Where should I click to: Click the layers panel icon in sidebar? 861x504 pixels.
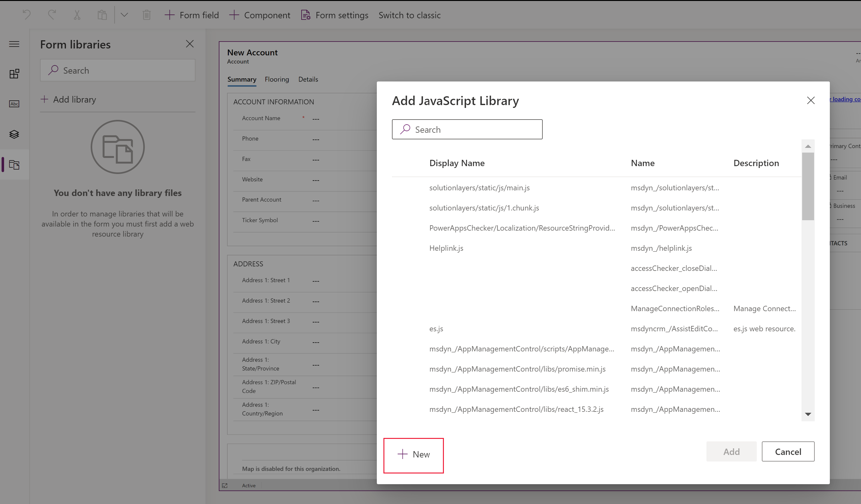tap(14, 133)
